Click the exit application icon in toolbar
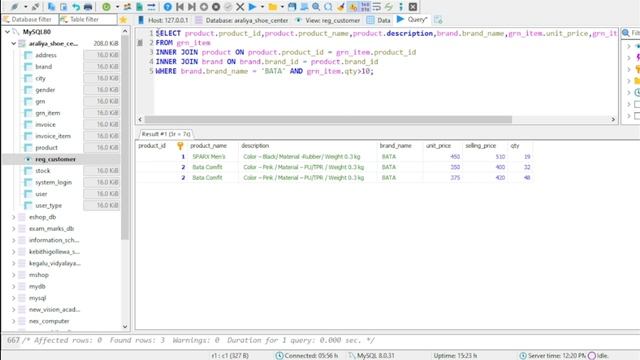The width and height of the screenshot is (640, 360). (x=413, y=7)
